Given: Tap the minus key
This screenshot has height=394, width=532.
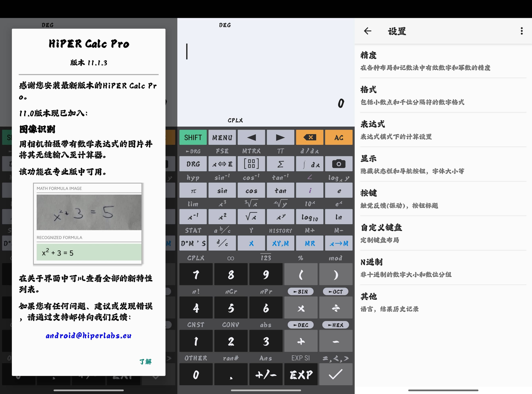Looking at the screenshot, I should pyautogui.click(x=336, y=341).
